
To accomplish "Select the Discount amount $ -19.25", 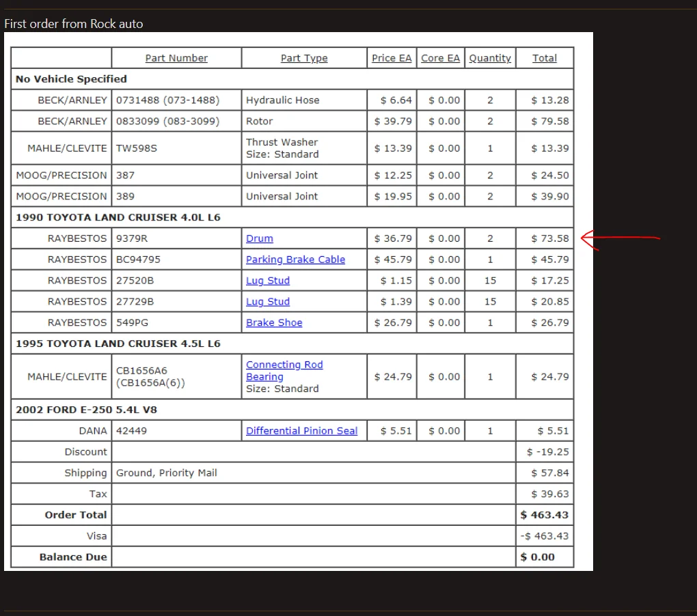I will click(547, 452).
